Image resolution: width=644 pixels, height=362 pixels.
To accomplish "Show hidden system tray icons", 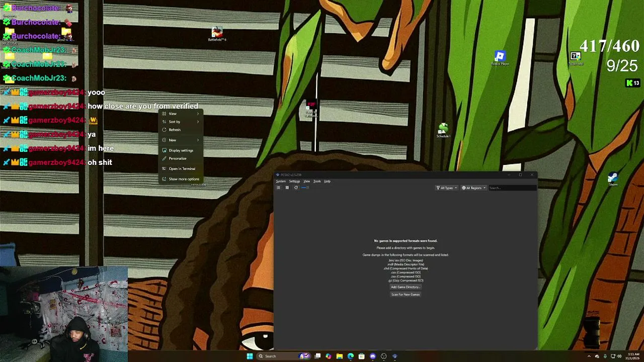I will coord(589,356).
